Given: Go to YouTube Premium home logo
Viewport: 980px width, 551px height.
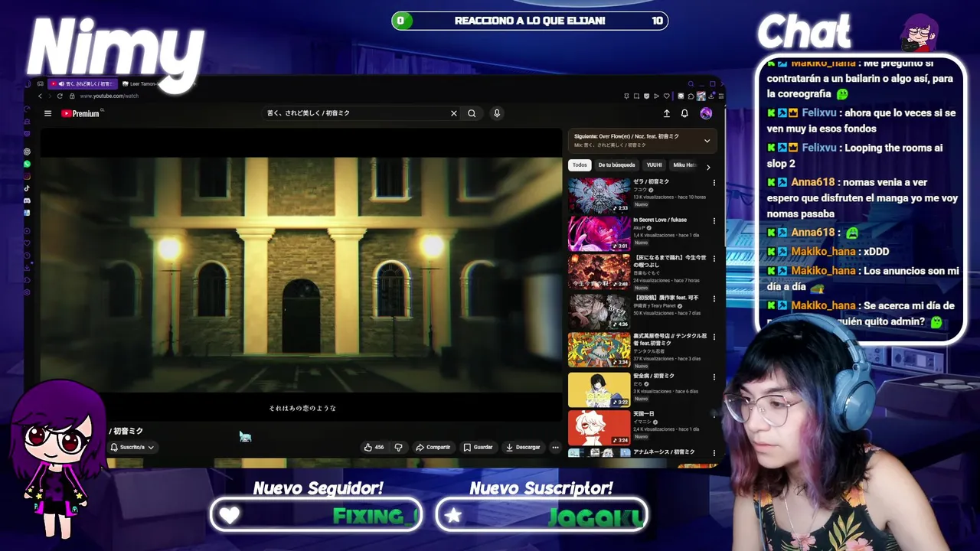Looking at the screenshot, I should pos(81,113).
